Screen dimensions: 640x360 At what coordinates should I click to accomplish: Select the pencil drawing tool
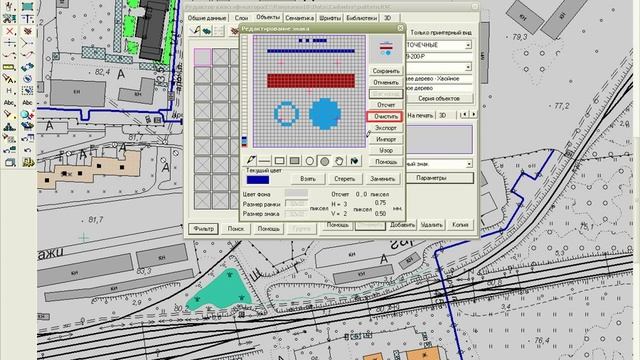click(x=251, y=161)
